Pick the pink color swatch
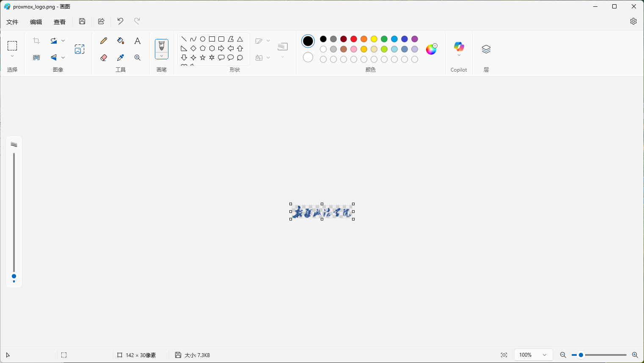 click(x=354, y=49)
